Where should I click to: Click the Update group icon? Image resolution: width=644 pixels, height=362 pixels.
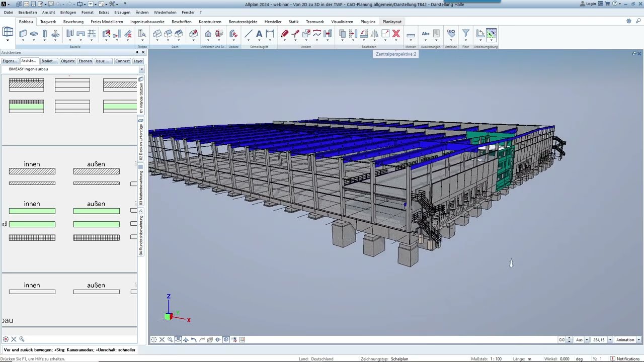click(x=233, y=34)
